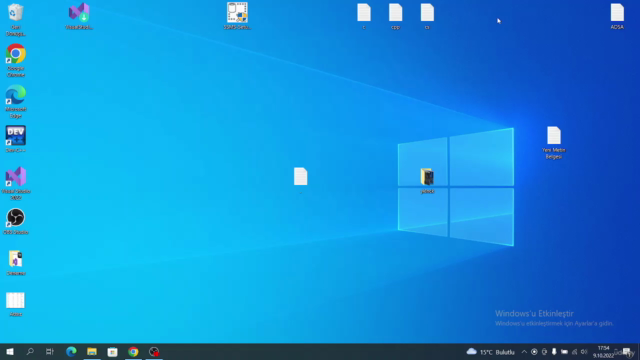
Task: Open the Windows Start menu
Action: coord(10,352)
